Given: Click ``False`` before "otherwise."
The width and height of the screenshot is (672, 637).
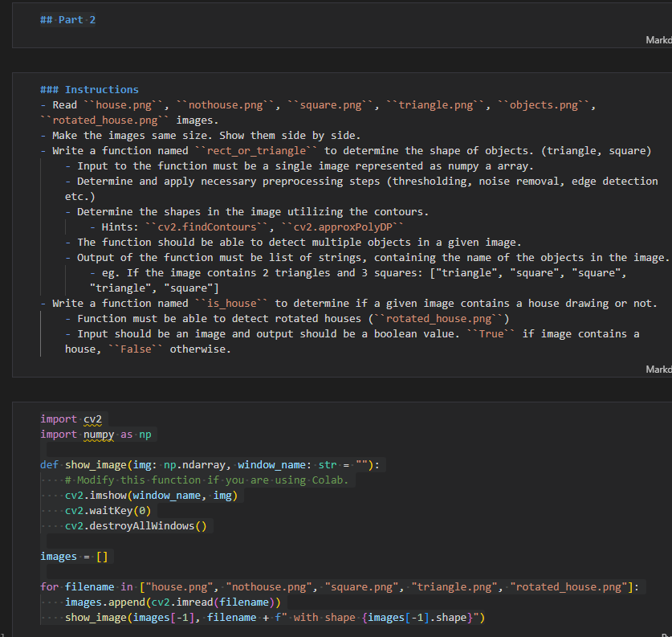Looking at the screenshot, I should [x=136, y=349].
